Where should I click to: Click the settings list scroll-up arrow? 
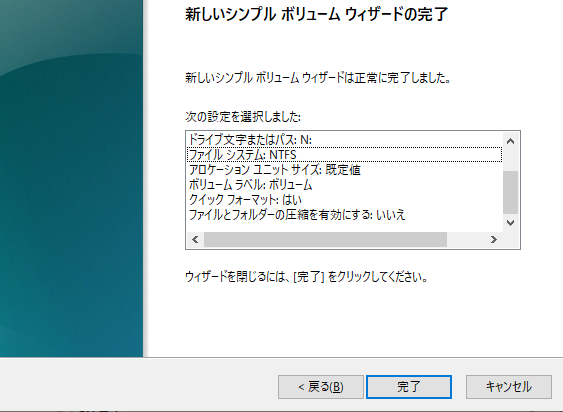point(510,141)
